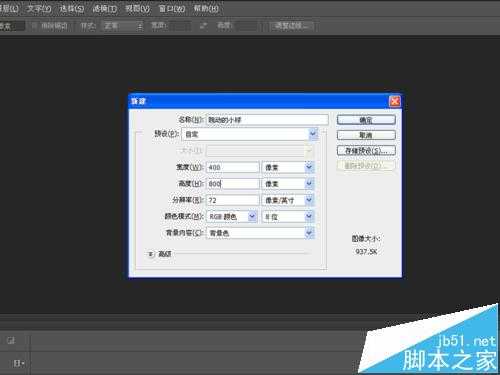
Task: Click the 取消 cancel button
Action: [x=366, y=135]
